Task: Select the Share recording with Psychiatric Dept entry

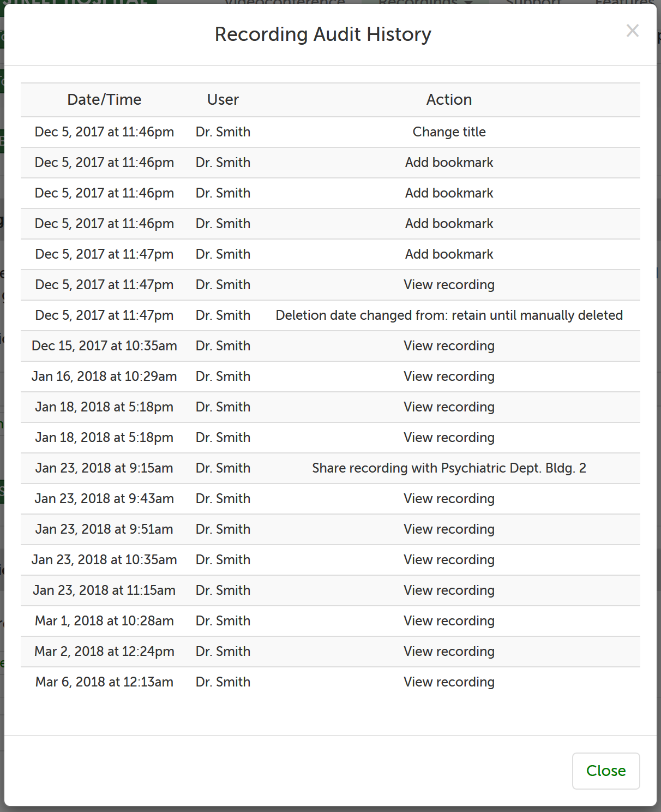Action: click(x=449, y=468)
